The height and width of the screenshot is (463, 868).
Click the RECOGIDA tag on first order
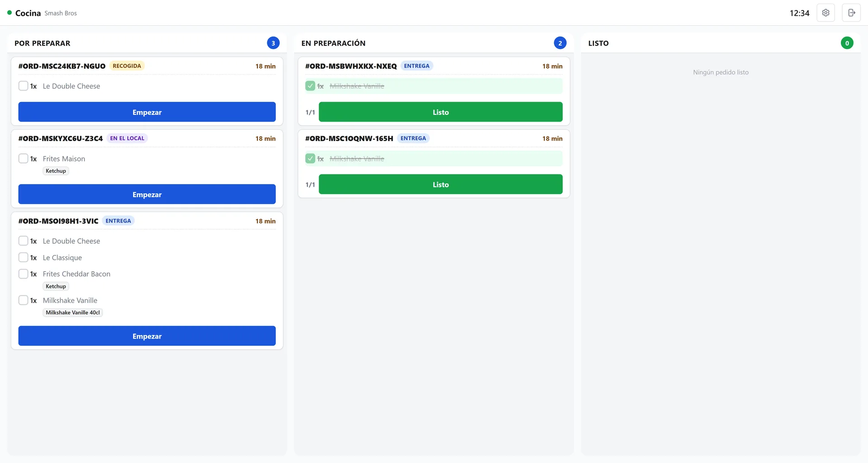(x=127, y=66)
